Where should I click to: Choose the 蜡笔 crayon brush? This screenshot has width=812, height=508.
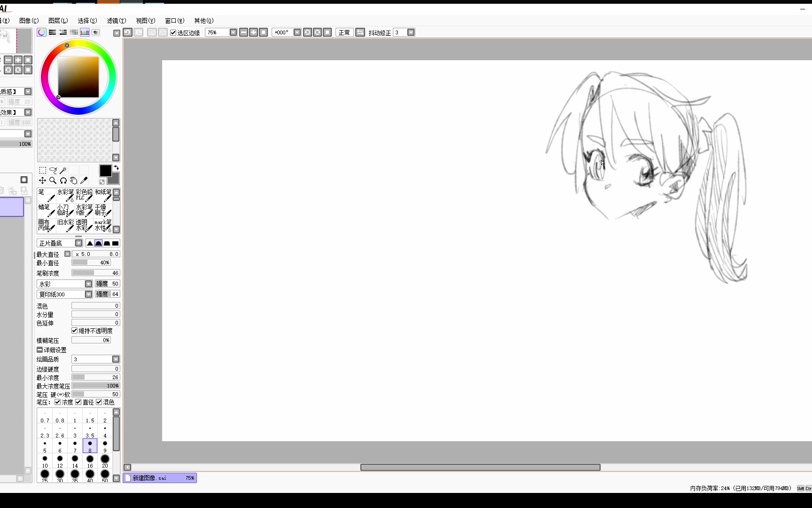[x=47, y=210]
